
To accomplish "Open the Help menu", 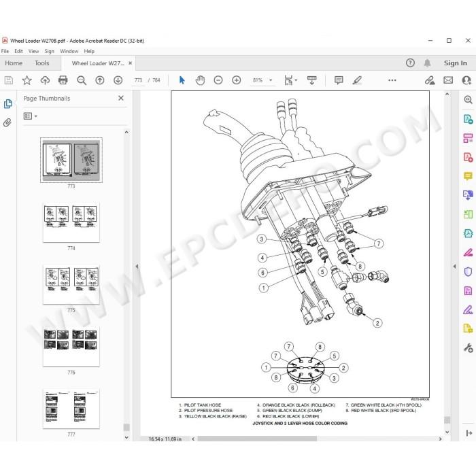I will [x=89, y=51].
